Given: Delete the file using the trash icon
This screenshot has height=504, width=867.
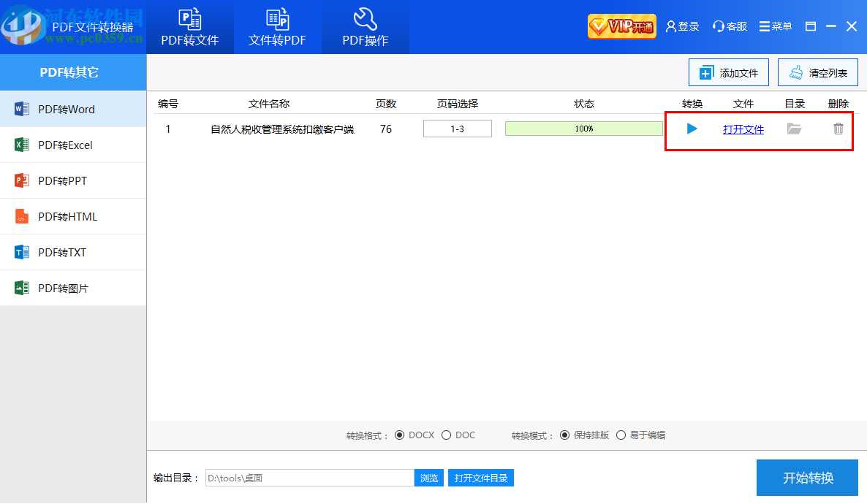Looking at the screenshot, I should pos(838,129).
